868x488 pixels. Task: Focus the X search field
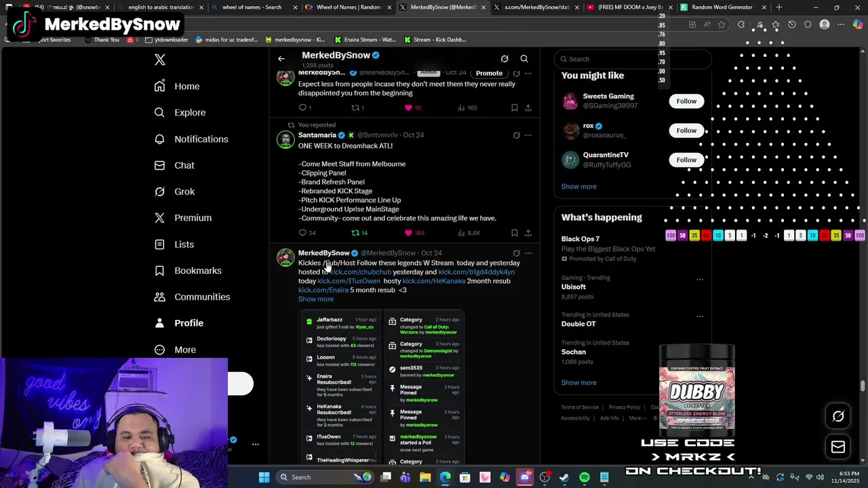pos(633,59)
